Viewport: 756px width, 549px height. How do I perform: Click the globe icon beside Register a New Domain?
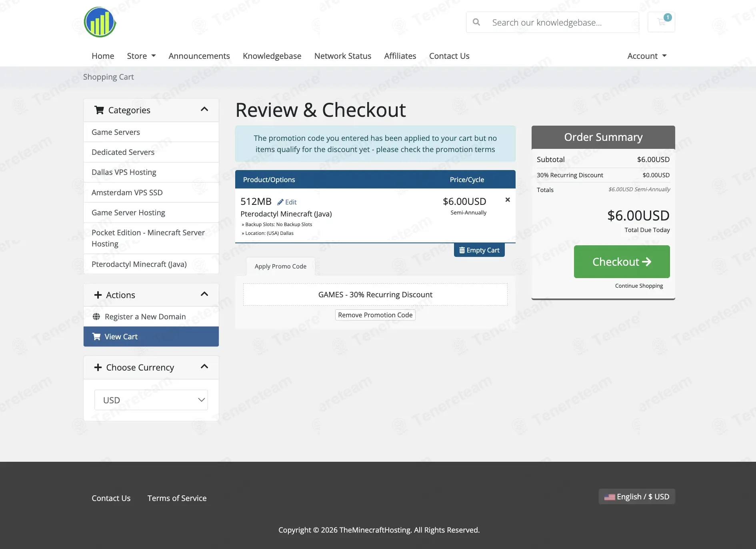[x=96, y=317]
